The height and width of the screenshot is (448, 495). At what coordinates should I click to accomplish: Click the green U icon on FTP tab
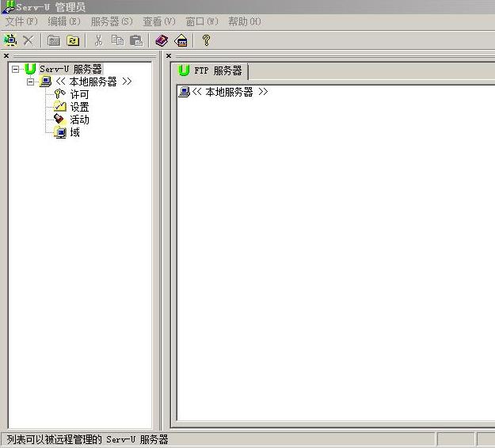click(x=184, y=70)
